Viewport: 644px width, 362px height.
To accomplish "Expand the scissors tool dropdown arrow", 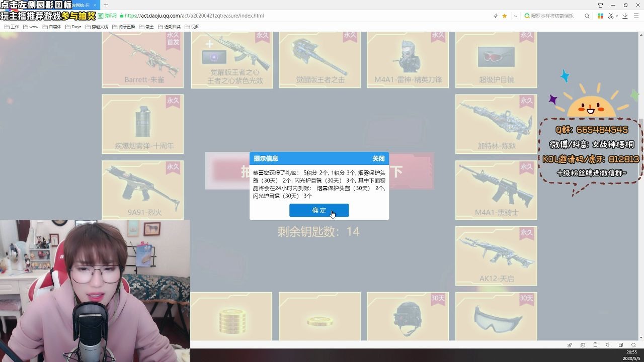I will pyautogui.click(x=617, y=16).
